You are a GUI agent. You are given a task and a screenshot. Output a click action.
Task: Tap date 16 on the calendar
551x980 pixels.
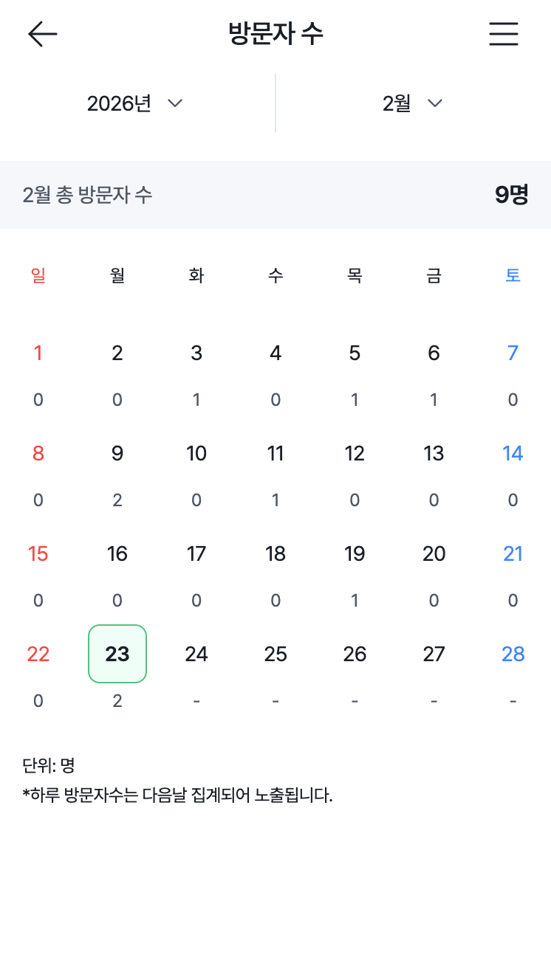pyautogui.click(x=117, y=553)
